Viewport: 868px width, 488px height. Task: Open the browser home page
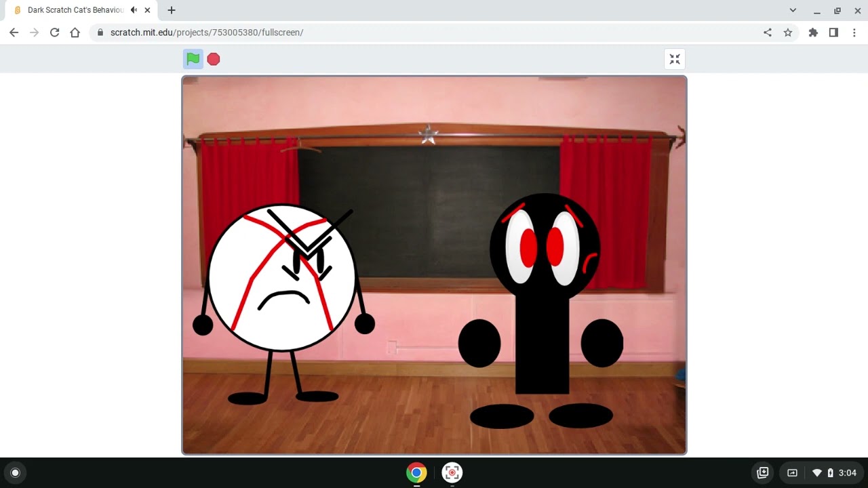[x=75, y=33]
